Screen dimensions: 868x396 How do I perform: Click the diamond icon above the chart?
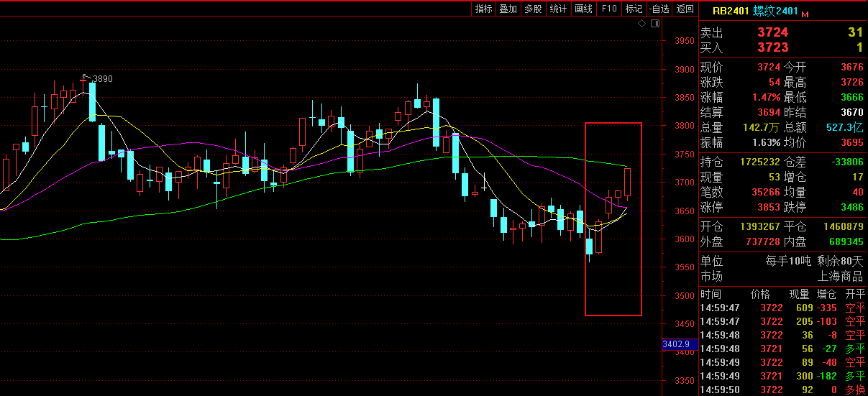(x=641, y=24)
